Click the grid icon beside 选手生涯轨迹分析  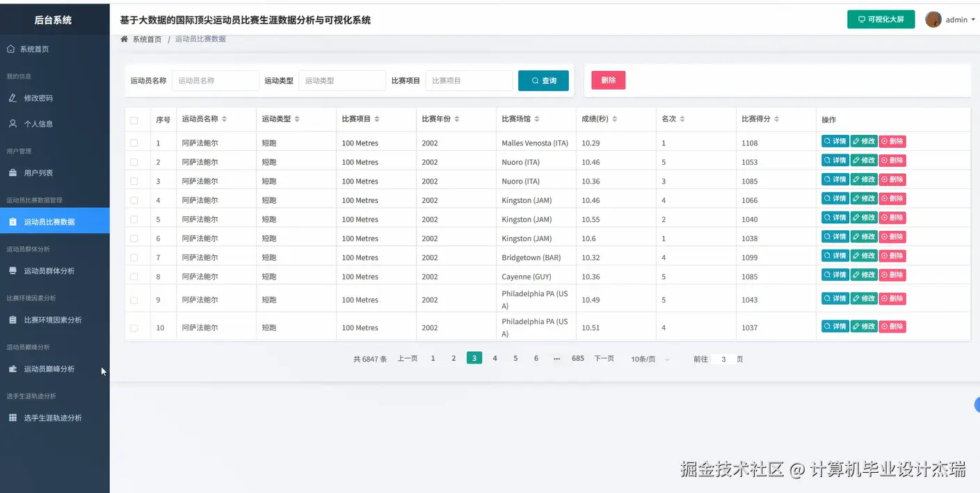tap(13, 418)
